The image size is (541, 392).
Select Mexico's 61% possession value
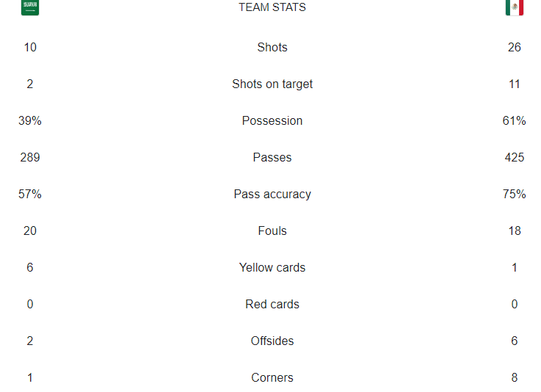coord(515,121)
